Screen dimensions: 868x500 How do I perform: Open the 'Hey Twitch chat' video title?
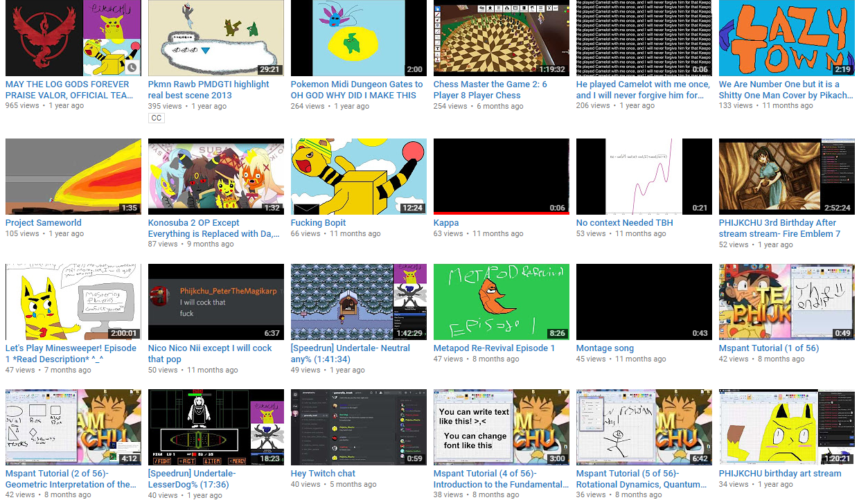pos(323,474)
